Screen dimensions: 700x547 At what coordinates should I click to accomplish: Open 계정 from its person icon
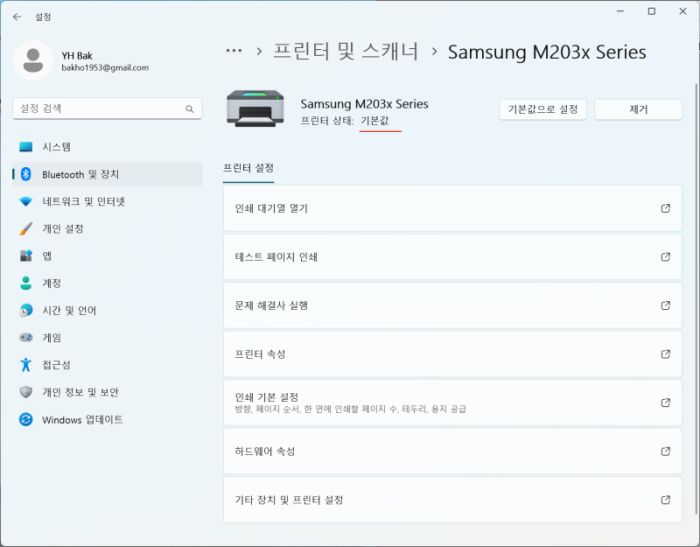pos(26,283)
